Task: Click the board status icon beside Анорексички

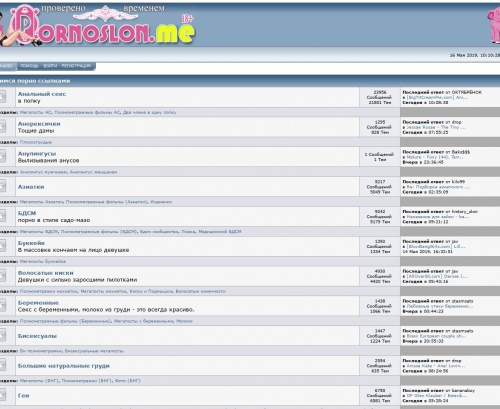Action: tap(3, 127)
